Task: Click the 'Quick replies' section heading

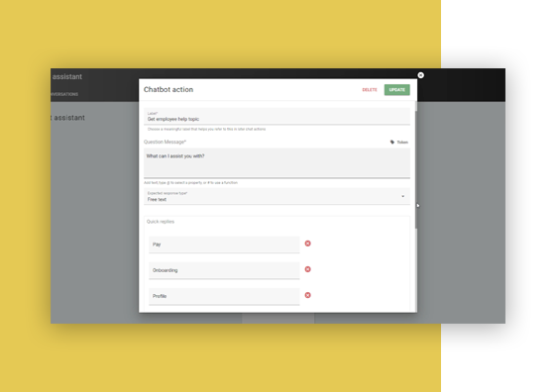Action: (161, 222)
